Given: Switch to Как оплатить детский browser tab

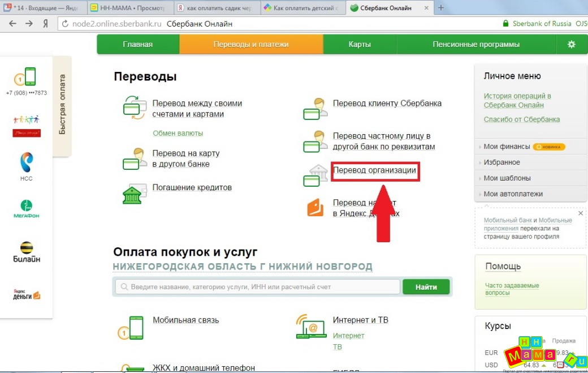Looking at the screenshot, I should click(304, 8).
